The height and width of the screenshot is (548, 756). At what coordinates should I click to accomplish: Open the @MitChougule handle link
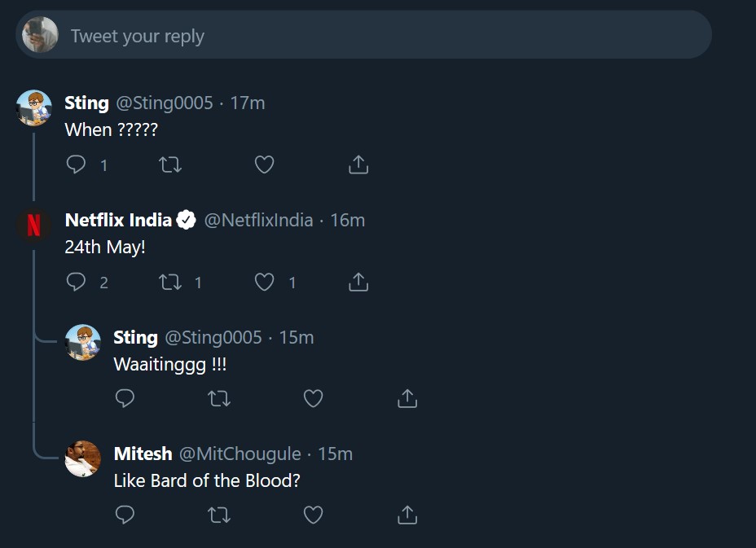click(240, 454)
